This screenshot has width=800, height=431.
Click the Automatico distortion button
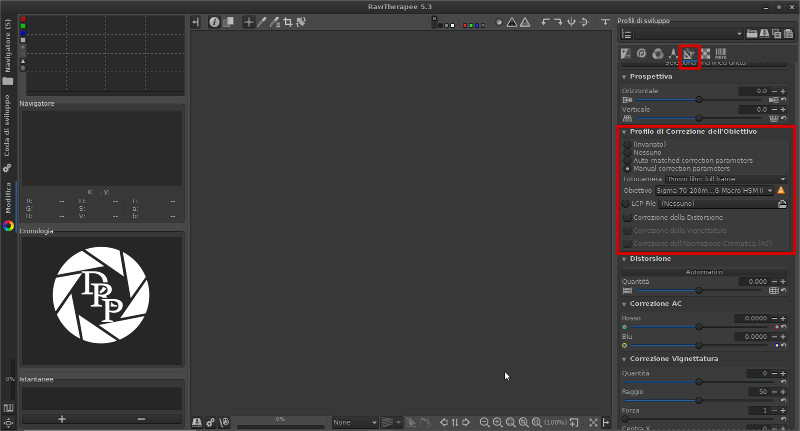click(704, 271)
